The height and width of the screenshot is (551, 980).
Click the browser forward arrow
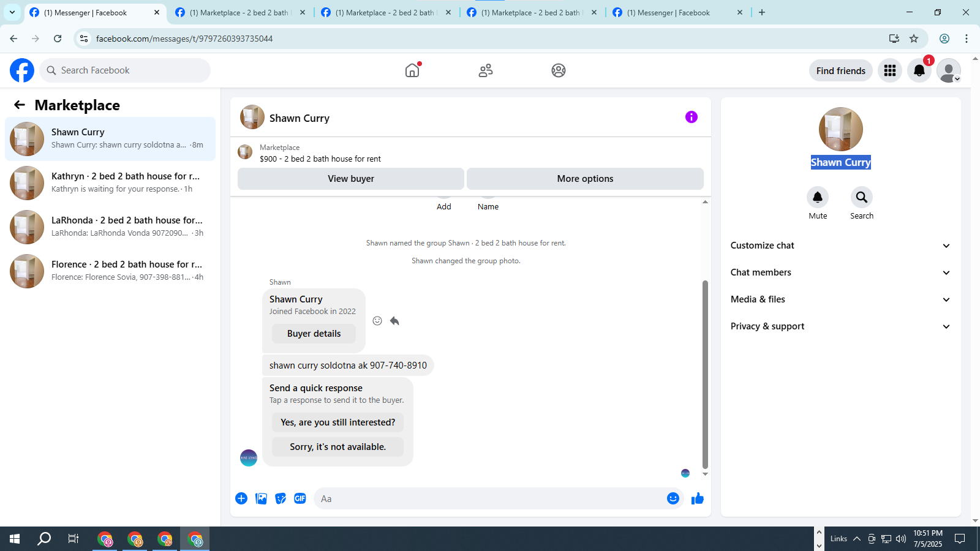[x=36, y=39]
